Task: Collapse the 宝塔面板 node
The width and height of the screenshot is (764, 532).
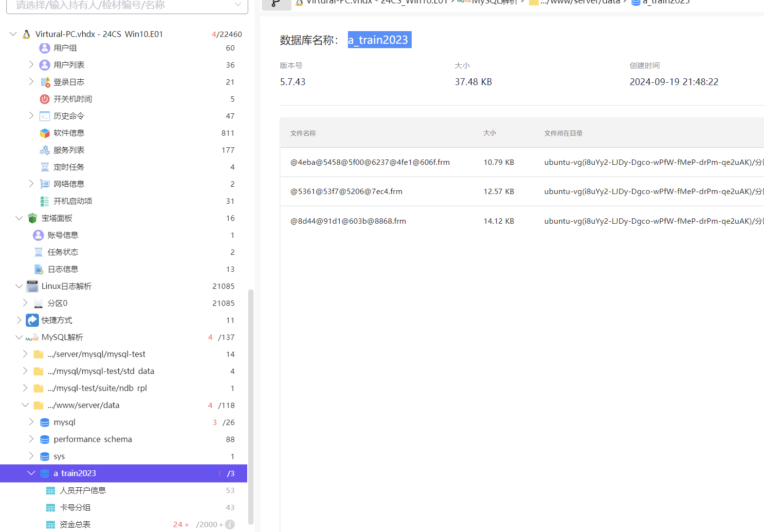Action: [19, 218]
